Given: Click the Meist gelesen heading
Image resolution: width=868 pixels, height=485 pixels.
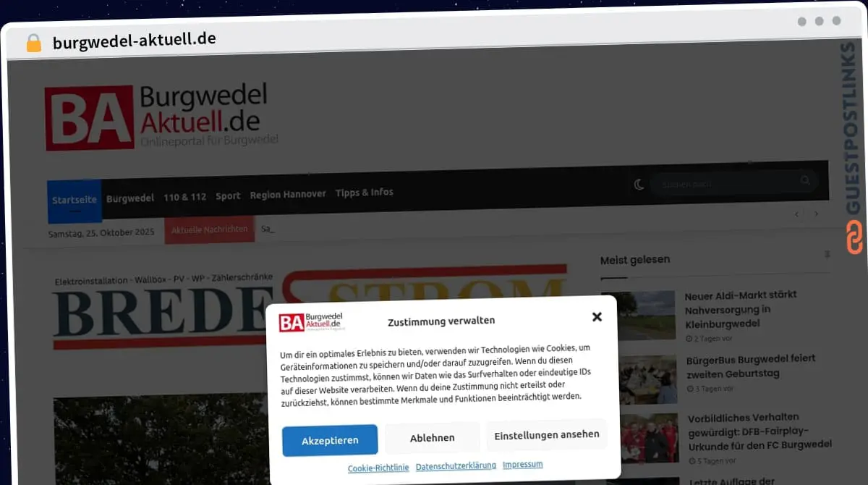Looking at the screenshot, I should 635,259.
